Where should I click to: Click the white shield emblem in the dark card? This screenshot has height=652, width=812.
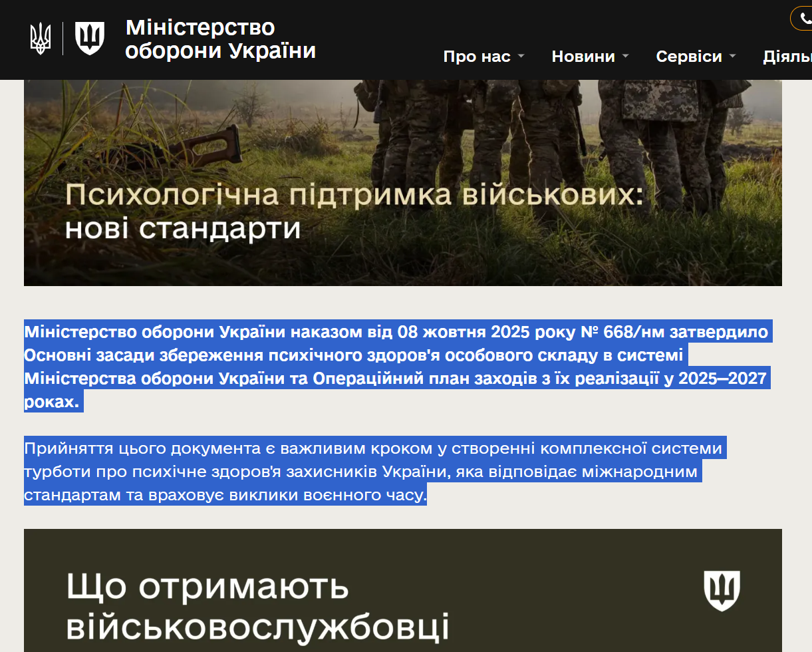722,590
